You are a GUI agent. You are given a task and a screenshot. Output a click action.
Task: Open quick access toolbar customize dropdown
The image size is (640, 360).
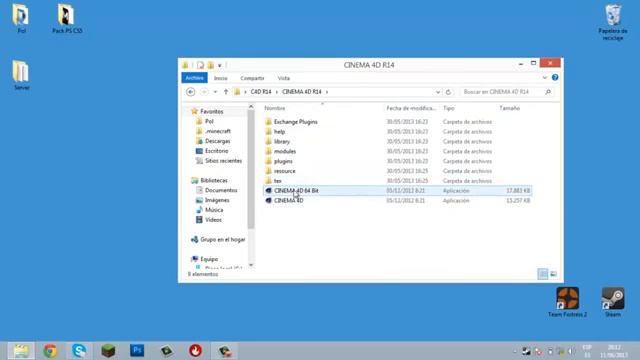(220, 66)
